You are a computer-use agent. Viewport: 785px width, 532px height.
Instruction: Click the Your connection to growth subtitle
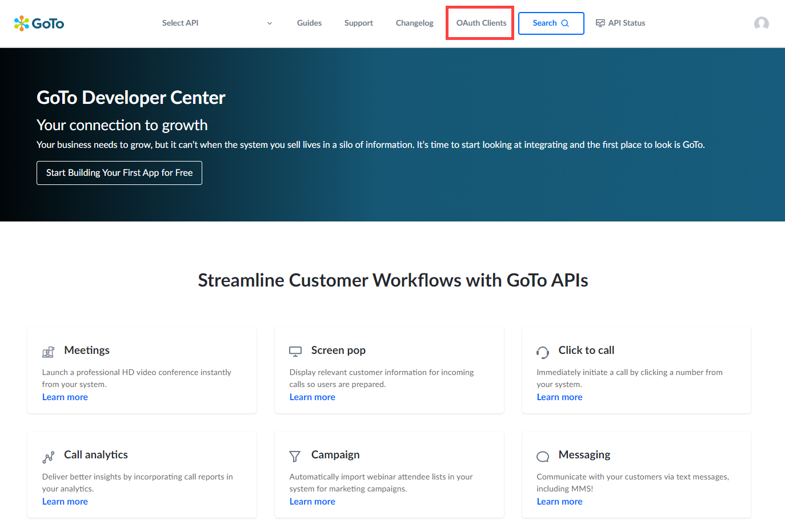coord(122,125)
